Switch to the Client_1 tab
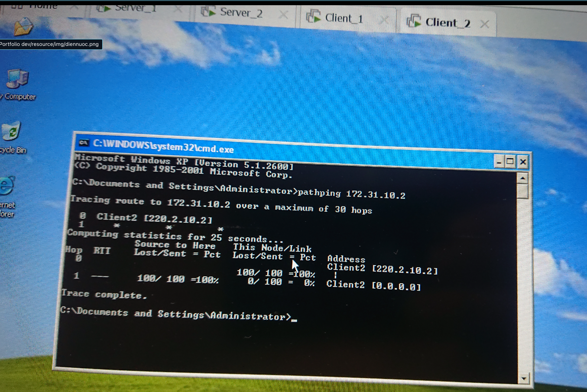 pos(343,18)
